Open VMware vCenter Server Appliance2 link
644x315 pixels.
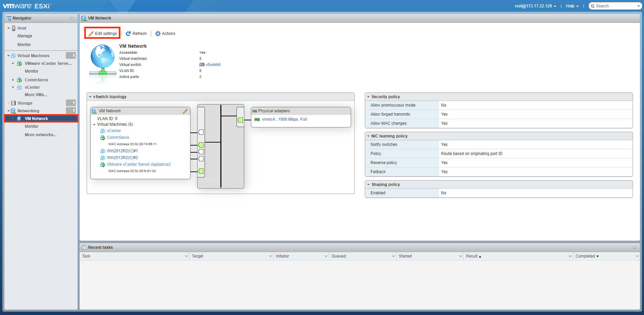point(139,164)
